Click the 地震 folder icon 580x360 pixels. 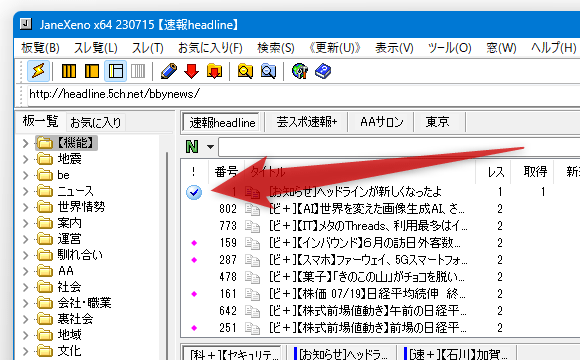pos(45,159)
